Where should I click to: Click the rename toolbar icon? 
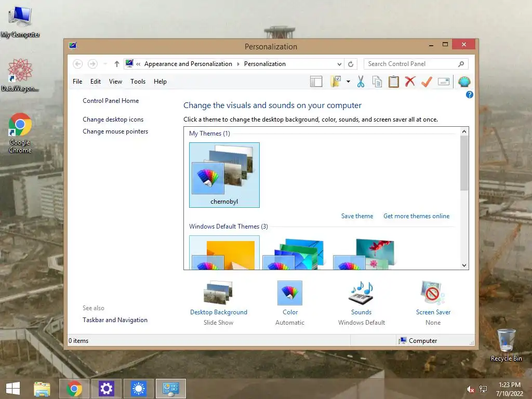[444, 82]
